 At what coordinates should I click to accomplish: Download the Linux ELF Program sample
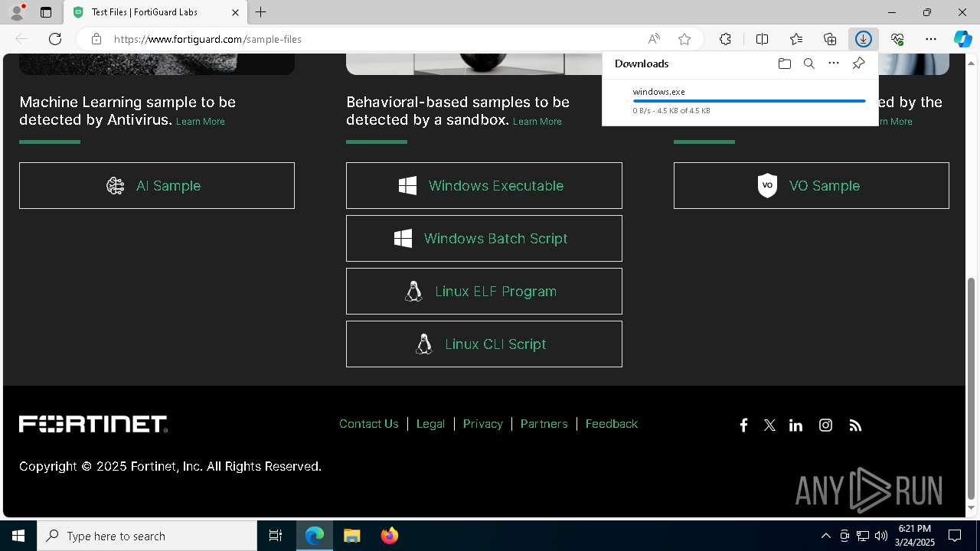coord(484,291)
